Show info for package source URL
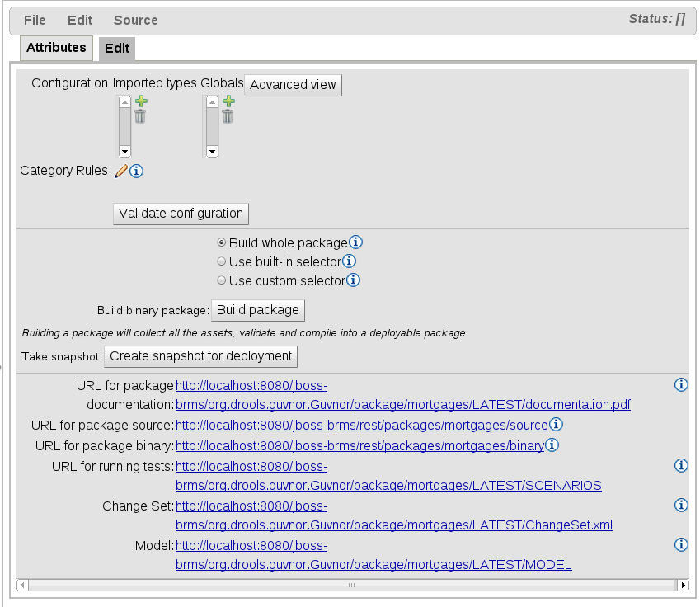This screenshot has width=700, height=607. [556, 425]
